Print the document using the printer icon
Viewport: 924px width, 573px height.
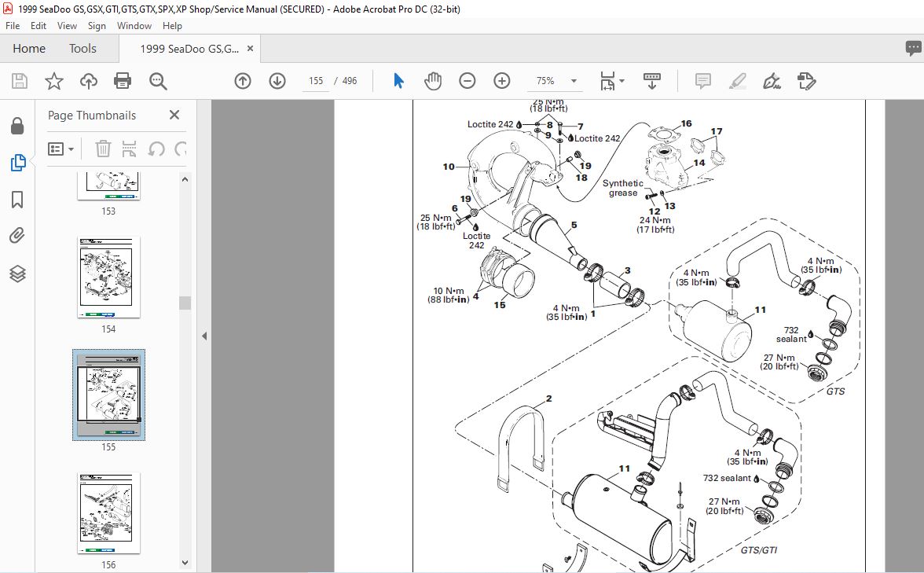(123, 81)
